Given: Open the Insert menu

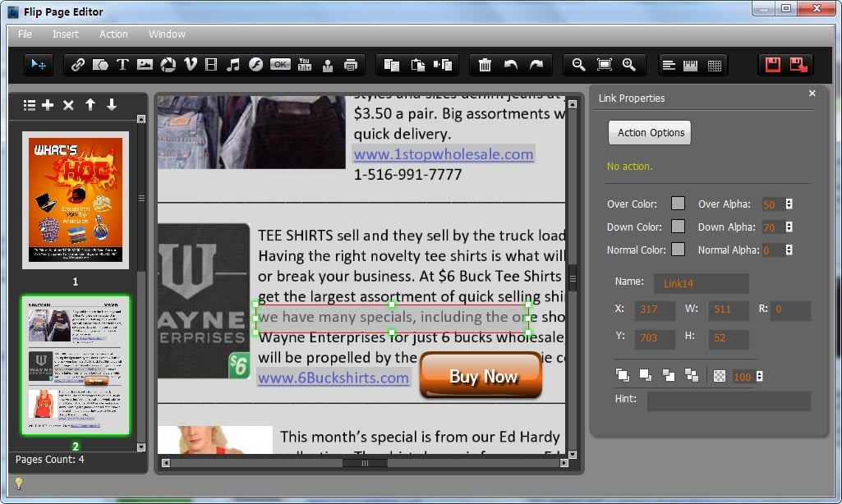Looking at the screenshot, I should [66, 34].
